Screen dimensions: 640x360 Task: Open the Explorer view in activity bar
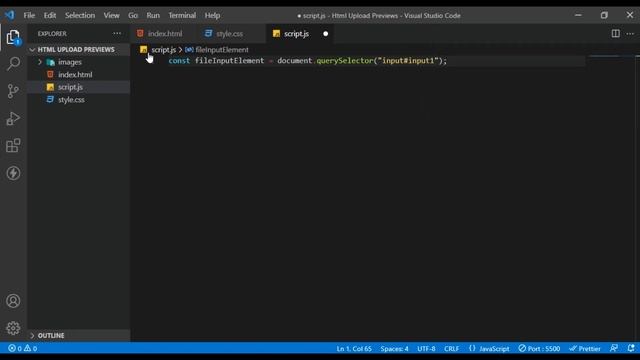point(13,38)
